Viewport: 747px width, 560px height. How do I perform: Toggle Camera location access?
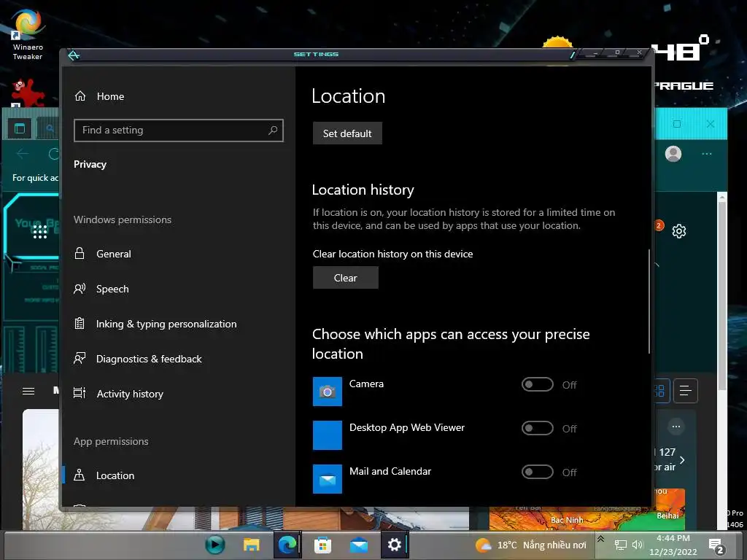[538, 384]
